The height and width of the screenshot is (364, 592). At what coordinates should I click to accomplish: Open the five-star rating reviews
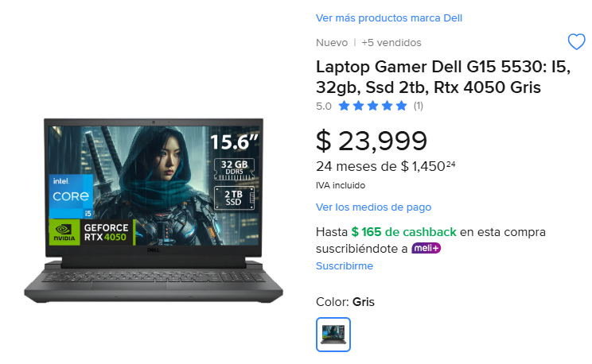click(372, 106)
